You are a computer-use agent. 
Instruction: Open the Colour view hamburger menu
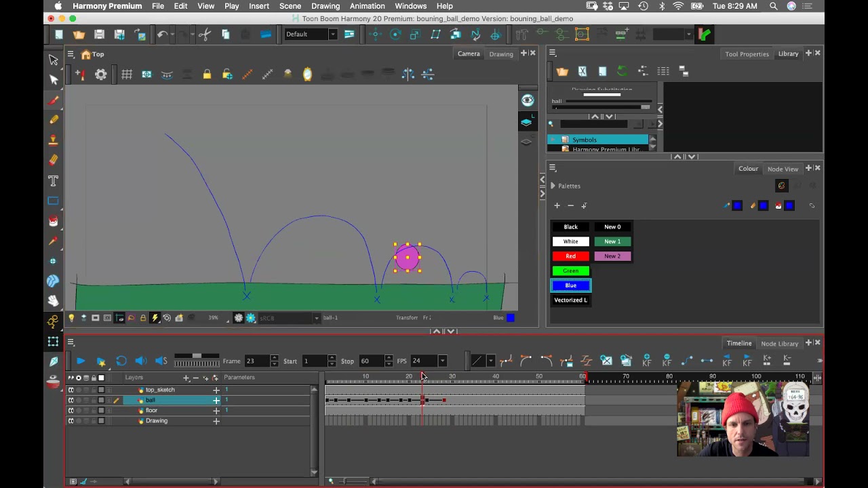[x=553, y=168]
